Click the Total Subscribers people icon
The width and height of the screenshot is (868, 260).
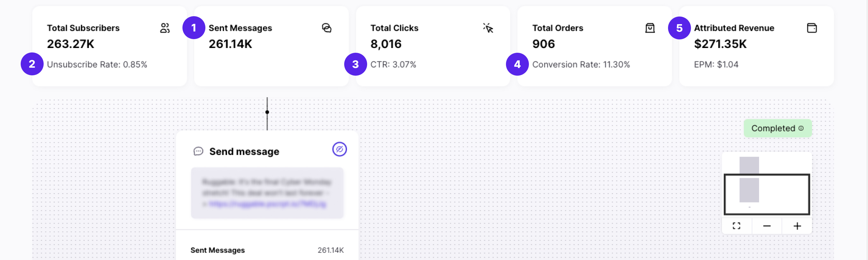165,29
